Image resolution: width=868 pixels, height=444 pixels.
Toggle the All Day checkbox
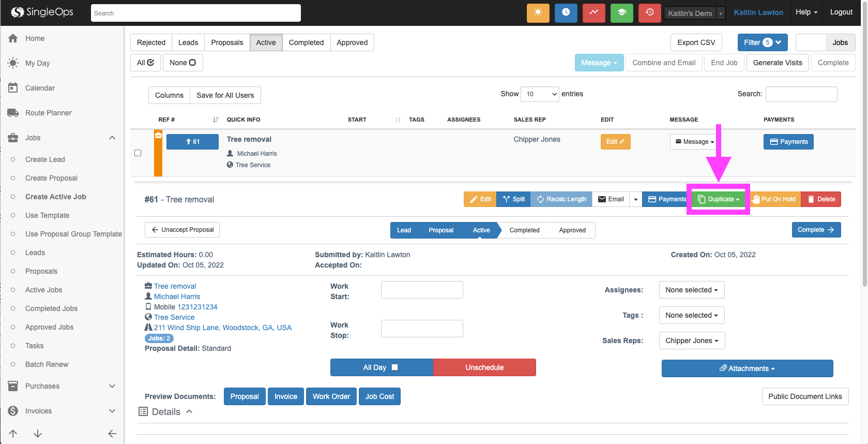(394, 367)
